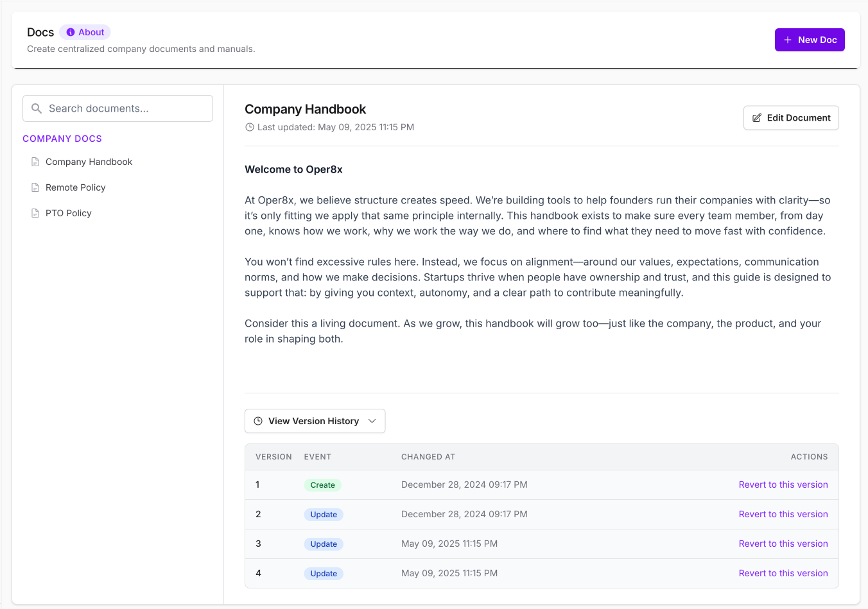This screenshot has width=868, height=609.
Task: Click the Create event badge
Action: click(322, 485)
